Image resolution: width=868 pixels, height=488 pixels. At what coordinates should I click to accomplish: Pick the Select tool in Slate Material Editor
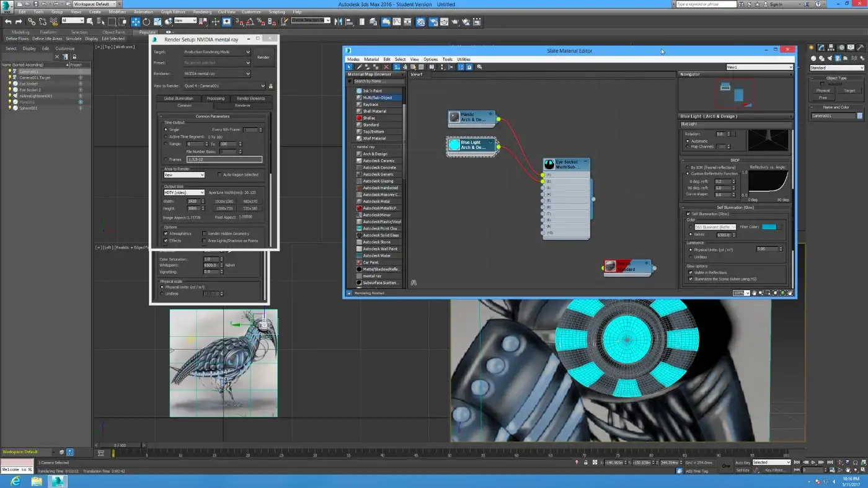pyautogui.click(x=349, y=67)
